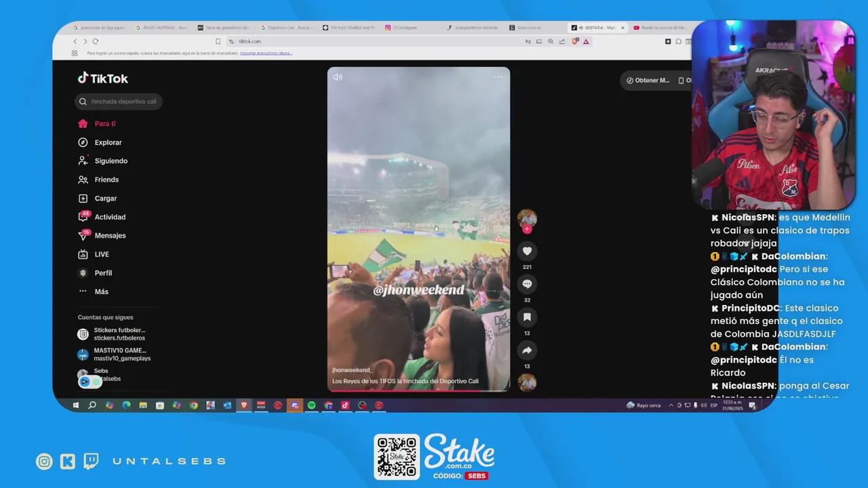Screen dimensions: 868x488
Task: Open comments with the speech bubble icon
Action: (527, 284)
